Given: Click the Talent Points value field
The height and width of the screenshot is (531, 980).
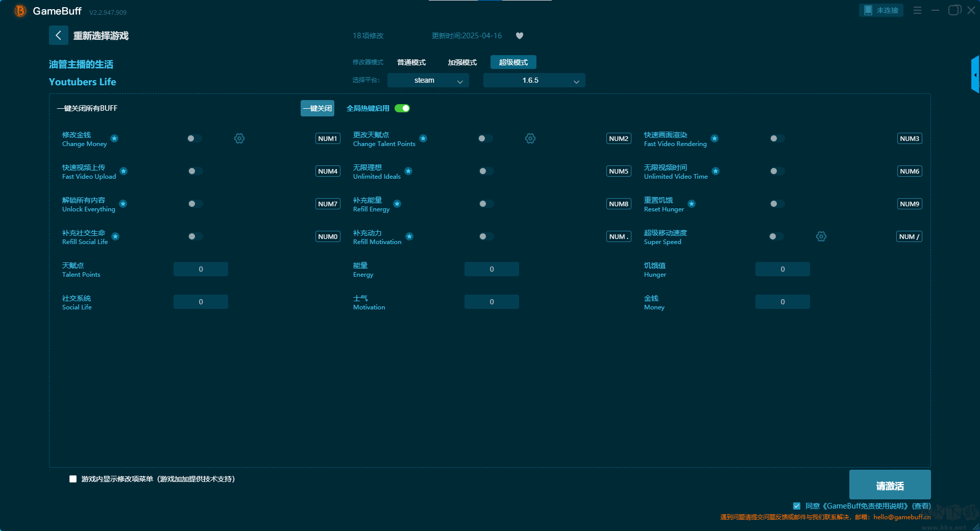Looking at the screenshot, I should [x=201, y=269].
